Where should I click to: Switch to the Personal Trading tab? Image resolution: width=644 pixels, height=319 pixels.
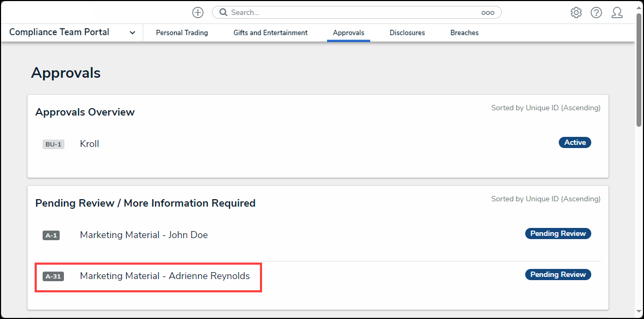click(x=182, y=33)
